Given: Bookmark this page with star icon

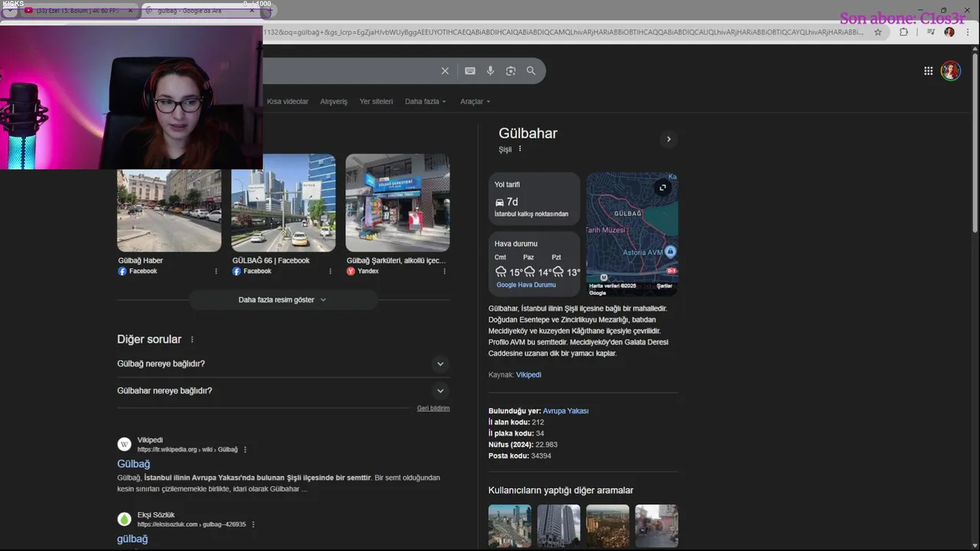Looking at the screenshot, I should 878,32.
